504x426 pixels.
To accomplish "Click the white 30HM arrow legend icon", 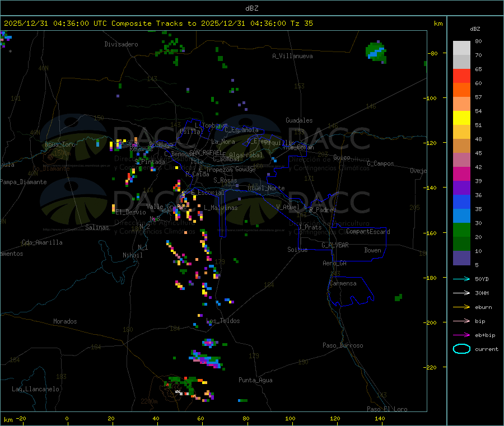I will point(461,293).
